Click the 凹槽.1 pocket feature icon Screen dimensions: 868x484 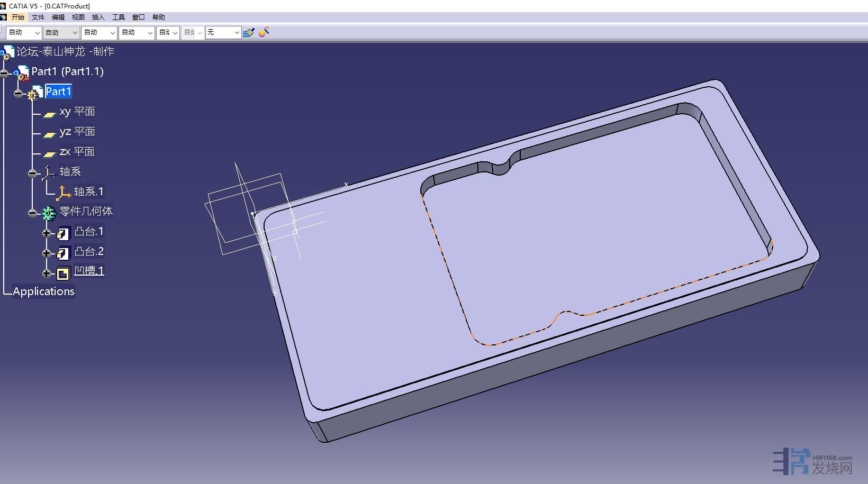click(64, 273)
